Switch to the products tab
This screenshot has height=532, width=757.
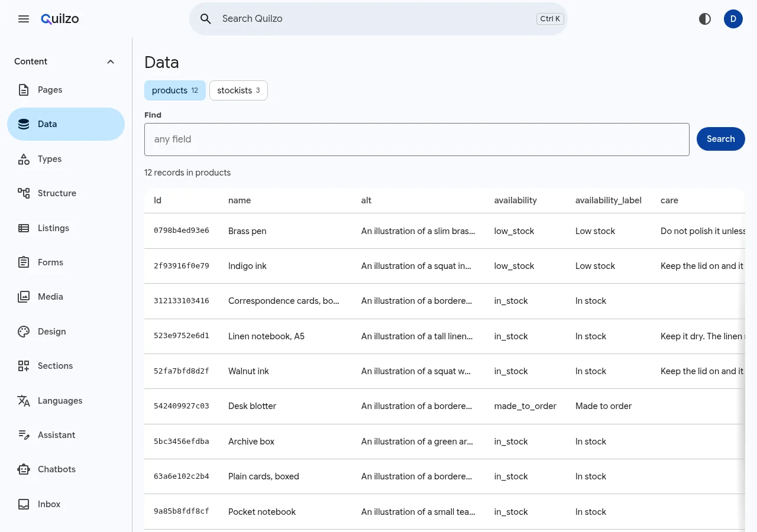pyautogui.click(x=175, y=90)
